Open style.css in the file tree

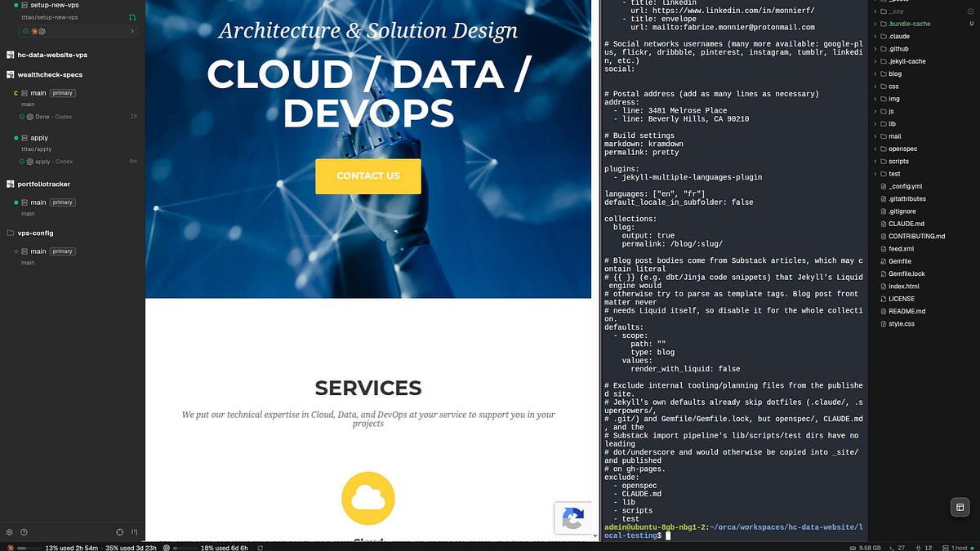click(x=902, y=324)
